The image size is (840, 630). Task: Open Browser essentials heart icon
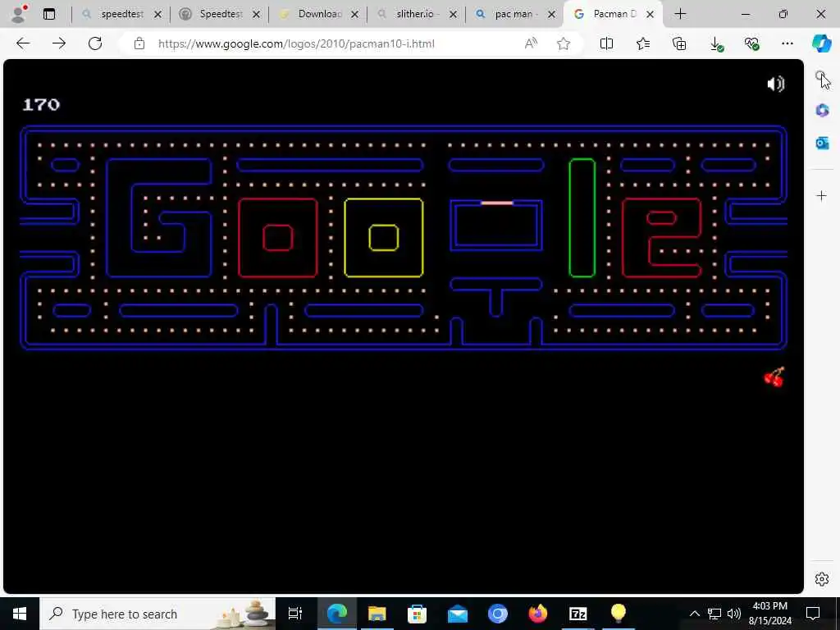tap(751, 43)
